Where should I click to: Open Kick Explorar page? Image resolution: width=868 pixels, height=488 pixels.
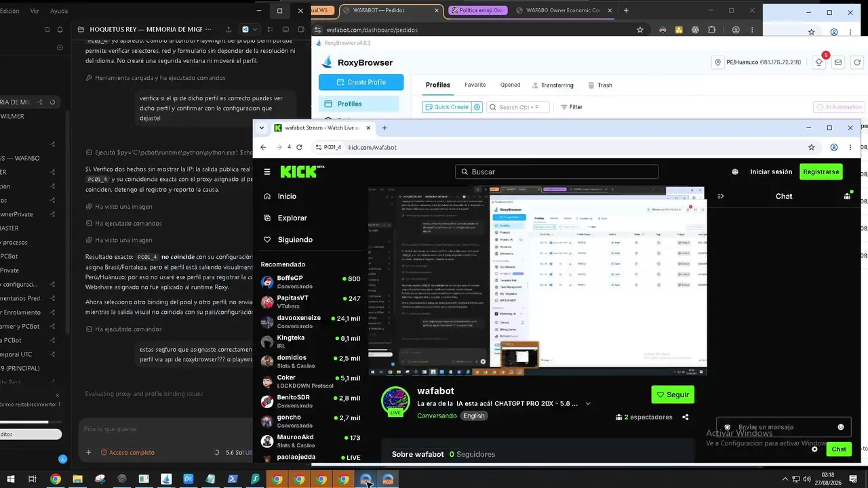pos(285,218)
